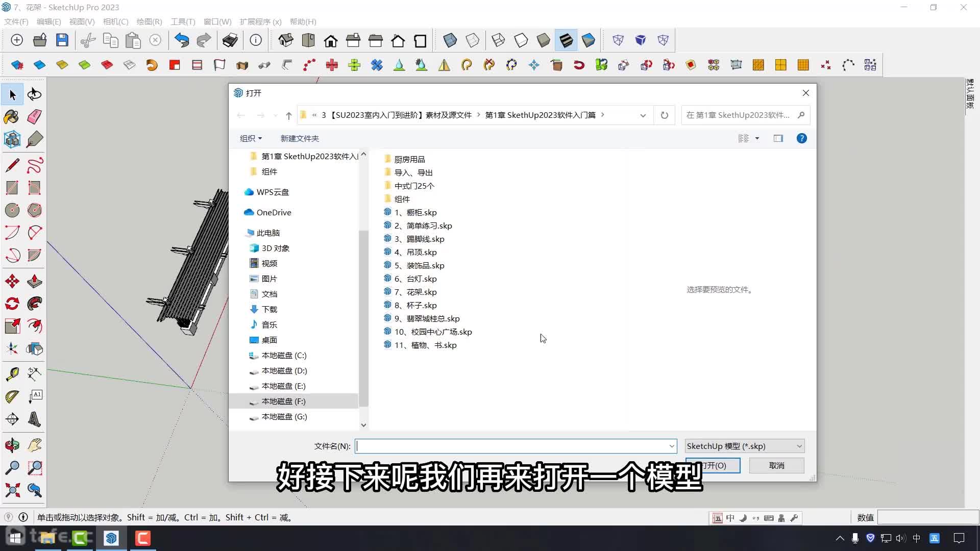Activate the Zoom magnifier tool
The height and width of the screenshot is (551, 980).
[12, 468]
